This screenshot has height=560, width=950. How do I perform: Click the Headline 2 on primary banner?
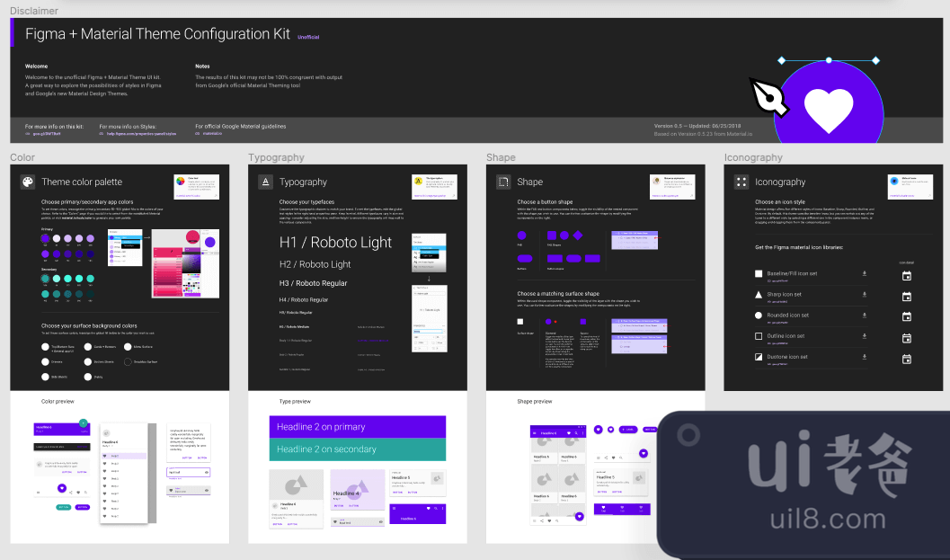(358, 426)
